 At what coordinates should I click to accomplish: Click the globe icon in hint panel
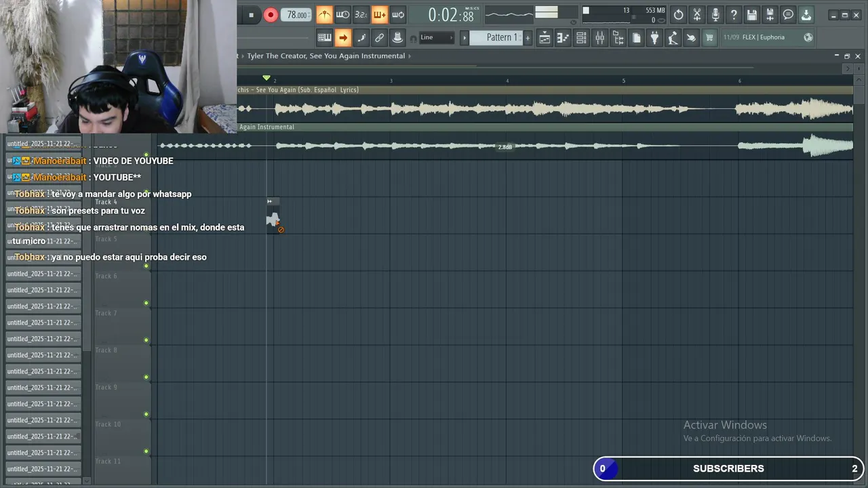pyautogui.click(x=808, y=37)
